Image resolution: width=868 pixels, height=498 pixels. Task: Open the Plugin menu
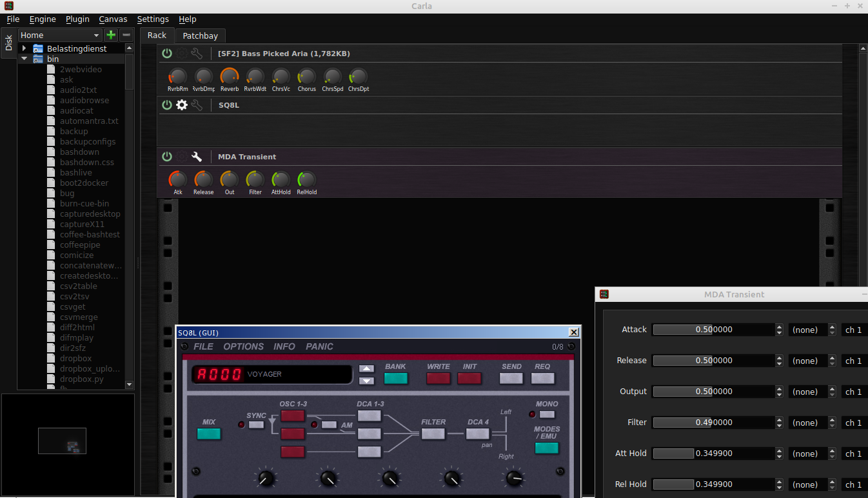(77, 19)
